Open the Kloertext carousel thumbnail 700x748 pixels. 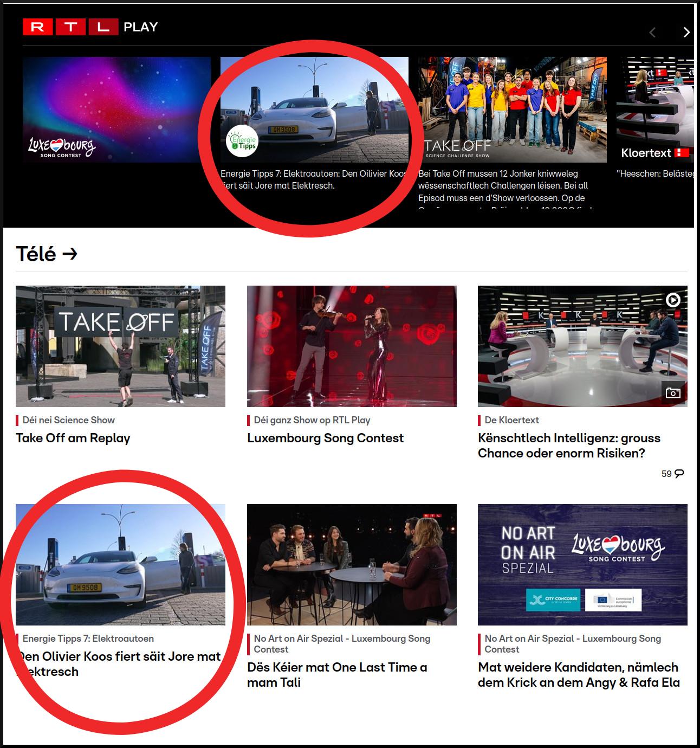coord(655,109)
